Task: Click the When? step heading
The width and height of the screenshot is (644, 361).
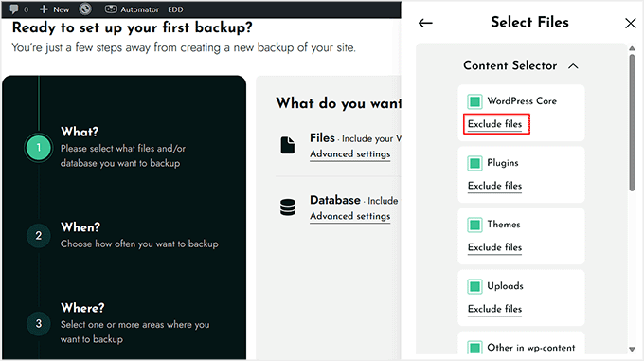Action: [80, 227]
